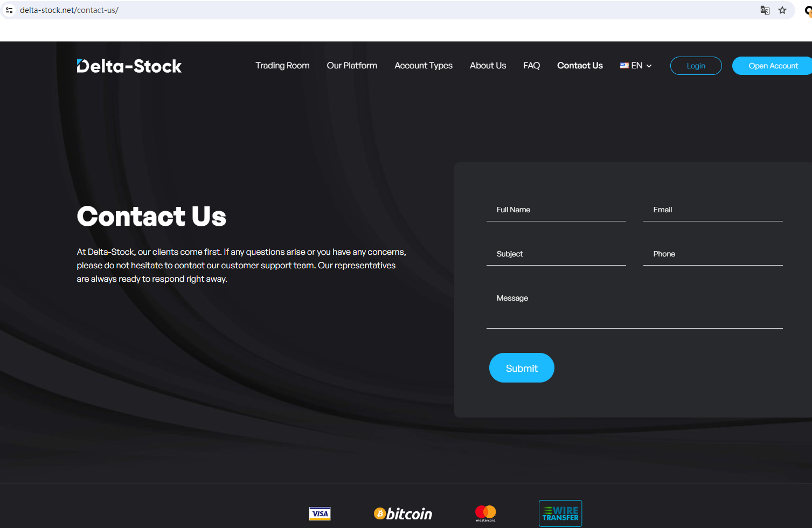Expand the EN language dropdown
Screen dimensions: 812x528
[636, 66]
